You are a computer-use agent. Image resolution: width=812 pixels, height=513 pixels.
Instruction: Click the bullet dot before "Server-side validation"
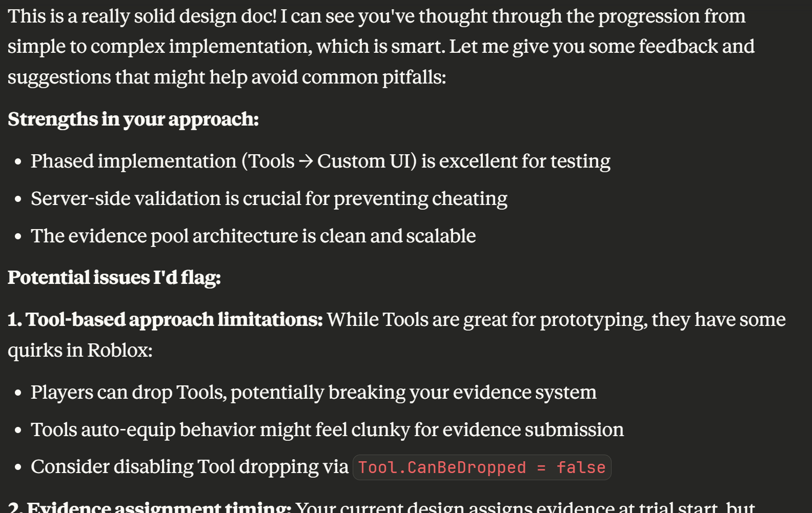pos(18,199)
